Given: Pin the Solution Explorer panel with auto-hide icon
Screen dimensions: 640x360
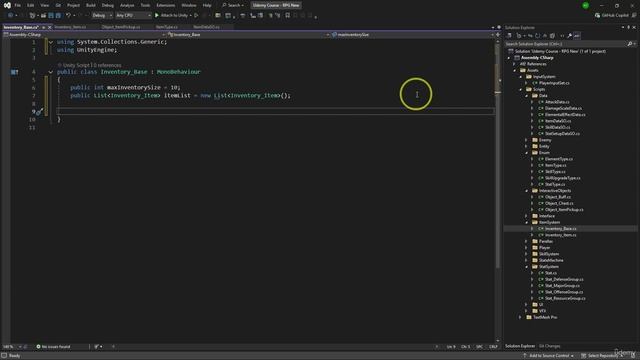Looking at the screenshot, I should click(629, 27).
